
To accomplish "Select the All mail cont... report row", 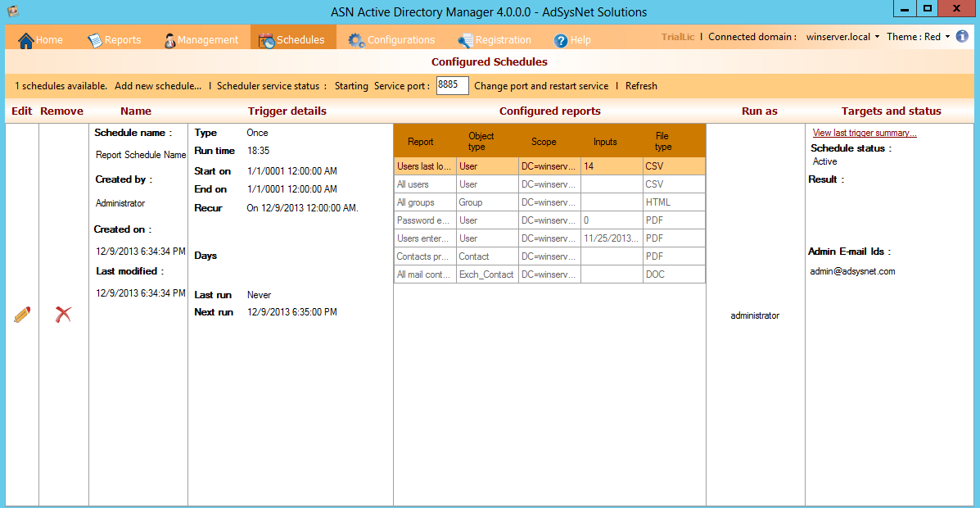I will coord(549,274).
